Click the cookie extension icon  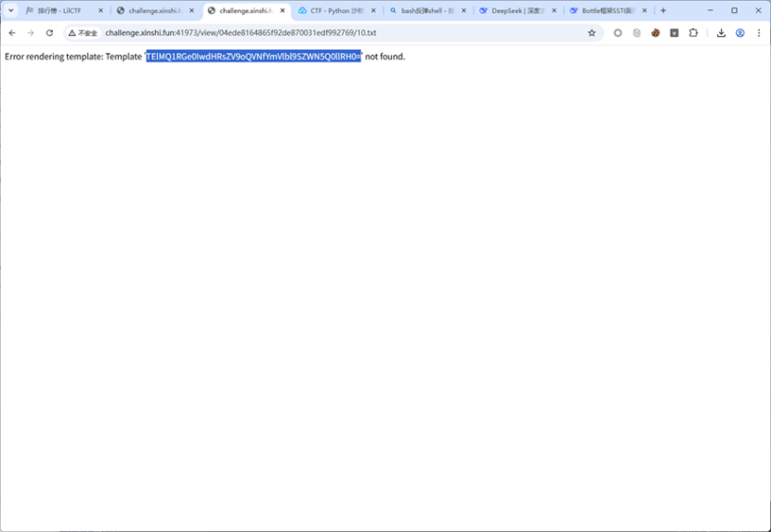[x=655, y=32]
